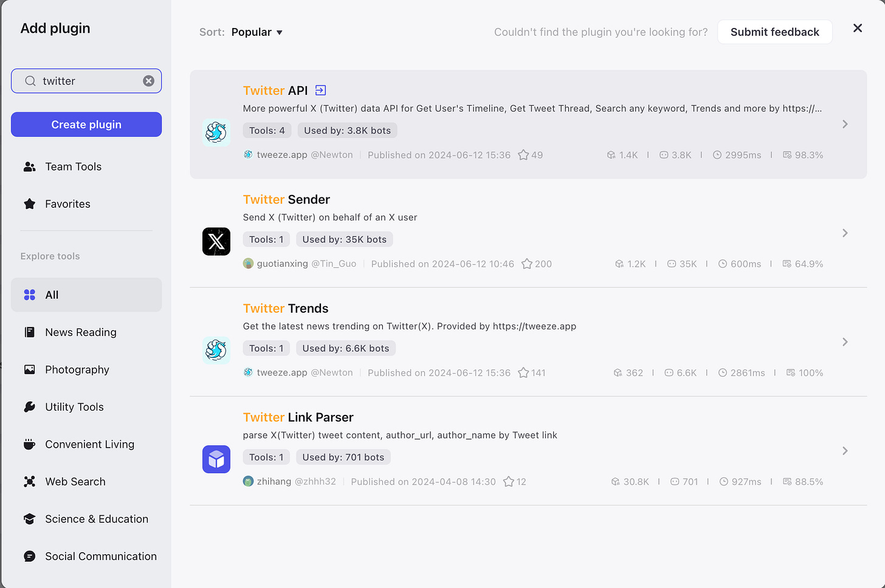Favorite Twitter Sender with star icon

click(x=527, y=264)
